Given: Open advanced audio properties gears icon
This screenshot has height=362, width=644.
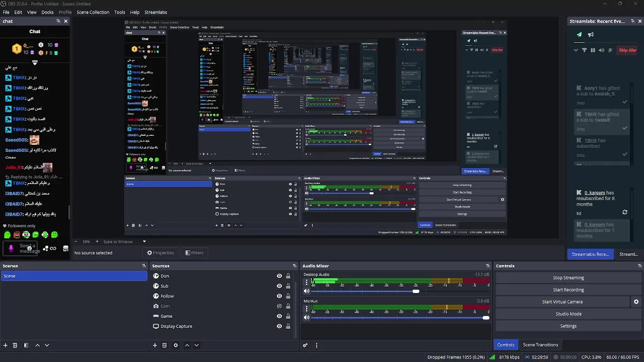Looking at the screenshot, I should 305,345.
